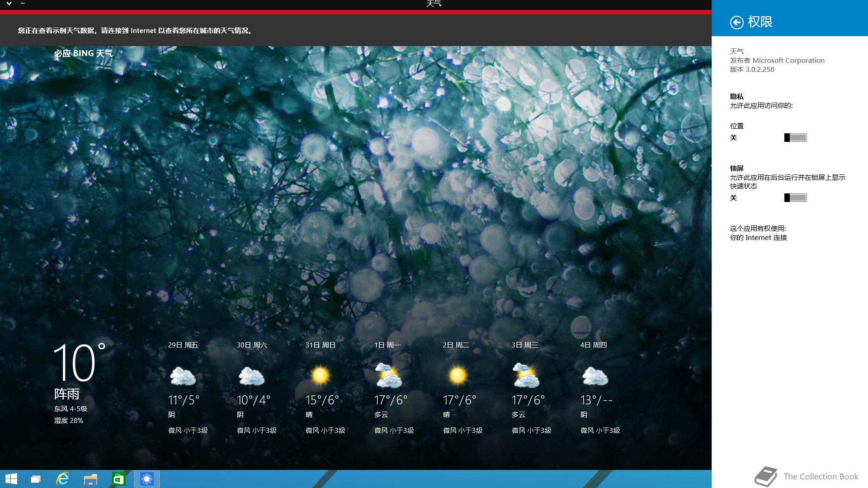Screen dimensions: 868x488
Task: Click the partly cloudy icon for 3日 周三
Action: point(526,375)
